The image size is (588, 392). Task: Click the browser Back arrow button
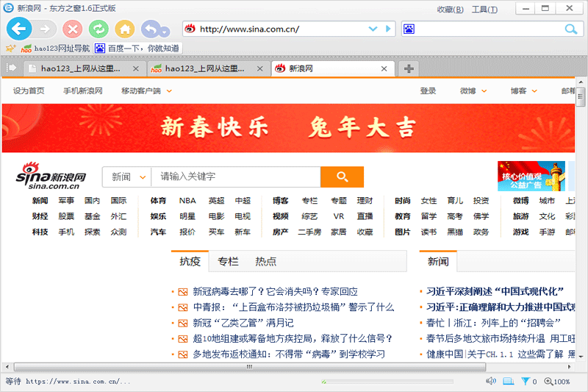pyautogui.click(x=19, y=29)
